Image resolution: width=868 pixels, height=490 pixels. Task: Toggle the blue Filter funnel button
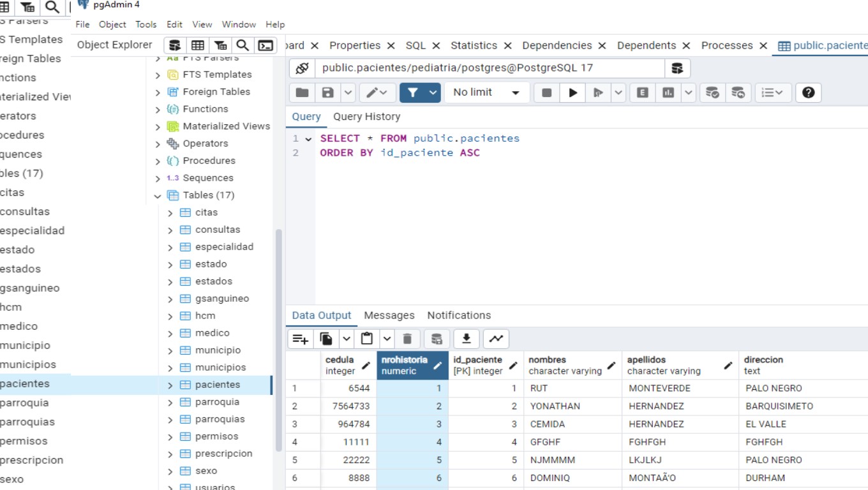(x=412, y=93)
